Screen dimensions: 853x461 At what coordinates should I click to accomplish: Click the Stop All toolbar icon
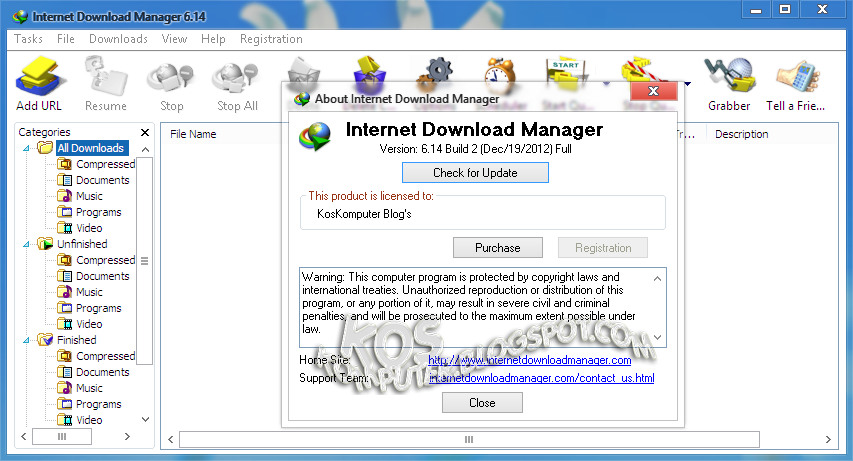tap(237, 79)
